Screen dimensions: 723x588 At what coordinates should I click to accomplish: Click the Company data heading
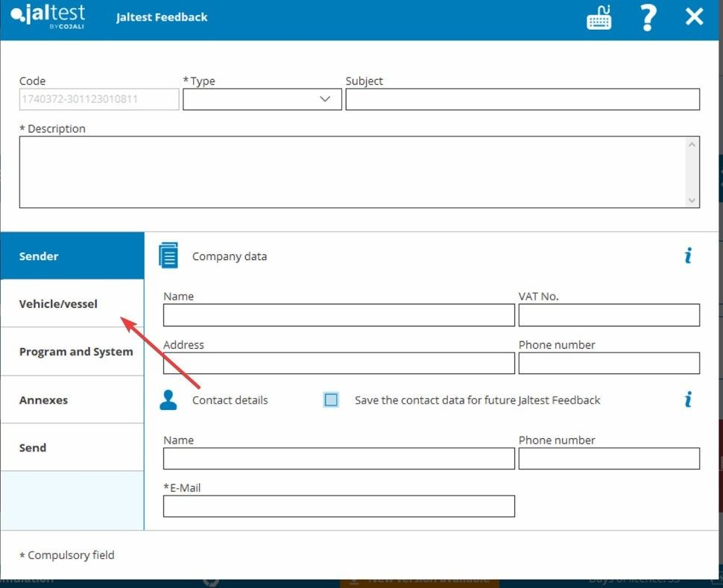230,256
